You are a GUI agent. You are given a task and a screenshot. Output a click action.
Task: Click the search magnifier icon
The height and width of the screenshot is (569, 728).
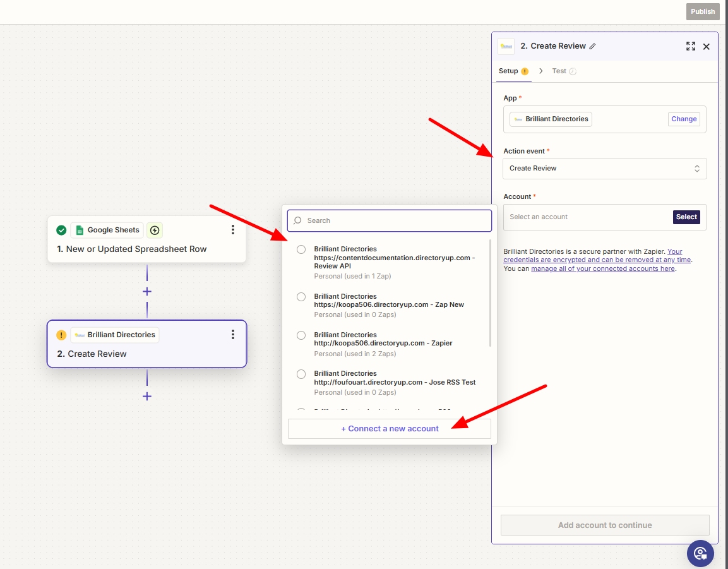tap(297, 220)
